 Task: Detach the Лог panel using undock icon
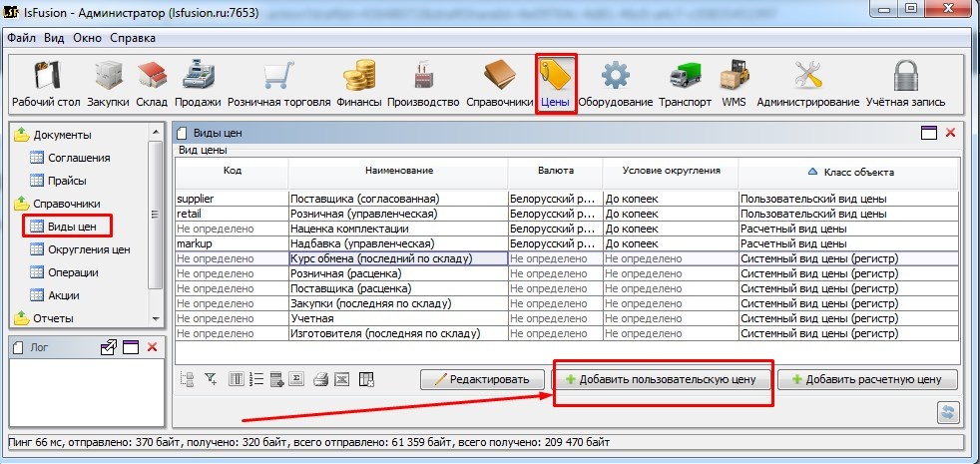tap(109, 346)
